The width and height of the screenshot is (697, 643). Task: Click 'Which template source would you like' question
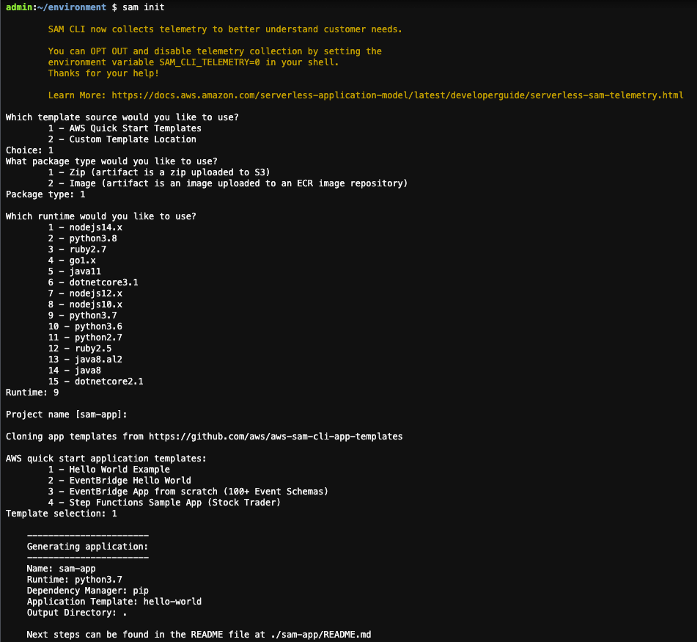[122, 117]
